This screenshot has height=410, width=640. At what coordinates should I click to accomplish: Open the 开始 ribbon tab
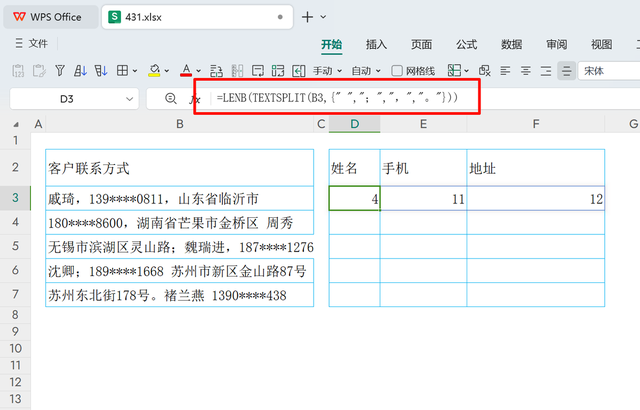pos(331,44)
